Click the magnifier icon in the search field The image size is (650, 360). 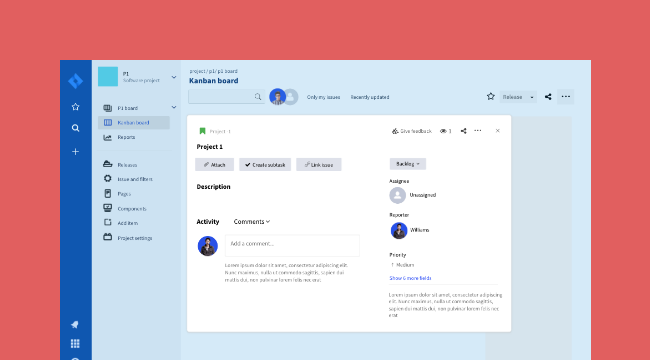click(258, 97)
